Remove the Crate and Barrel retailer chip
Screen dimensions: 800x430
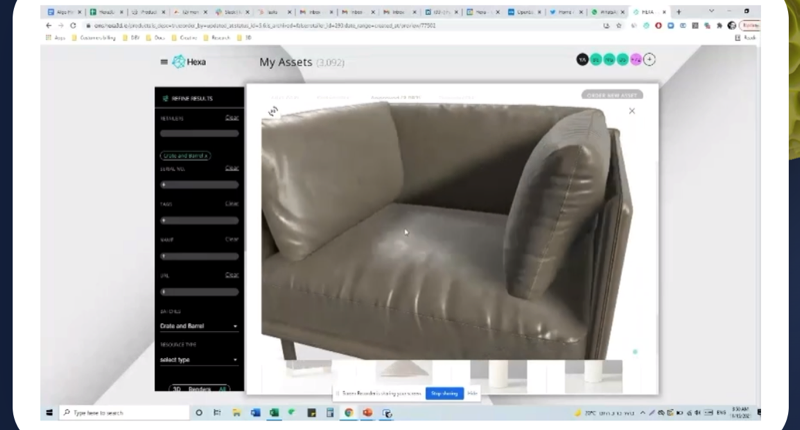(x=206, y=156)
